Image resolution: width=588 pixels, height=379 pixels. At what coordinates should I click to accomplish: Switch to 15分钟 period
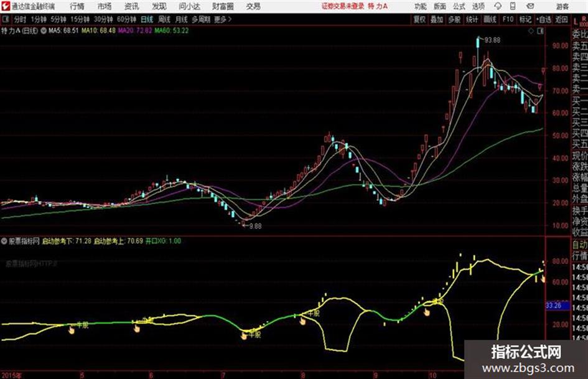pyautogui.click(x=80, y=19)
